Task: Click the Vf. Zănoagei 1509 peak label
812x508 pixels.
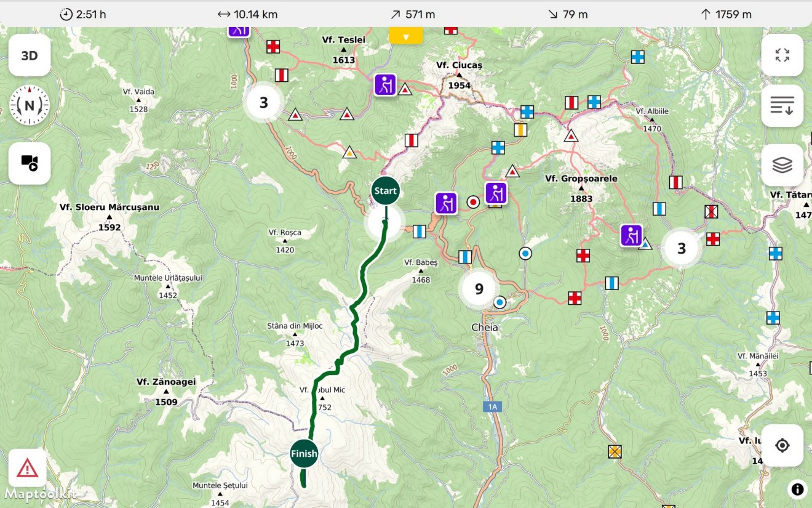Action: (166, 392)
